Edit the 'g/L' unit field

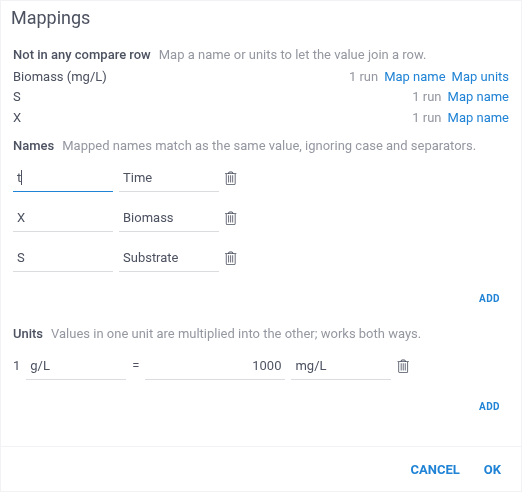(x=76, y=366)
